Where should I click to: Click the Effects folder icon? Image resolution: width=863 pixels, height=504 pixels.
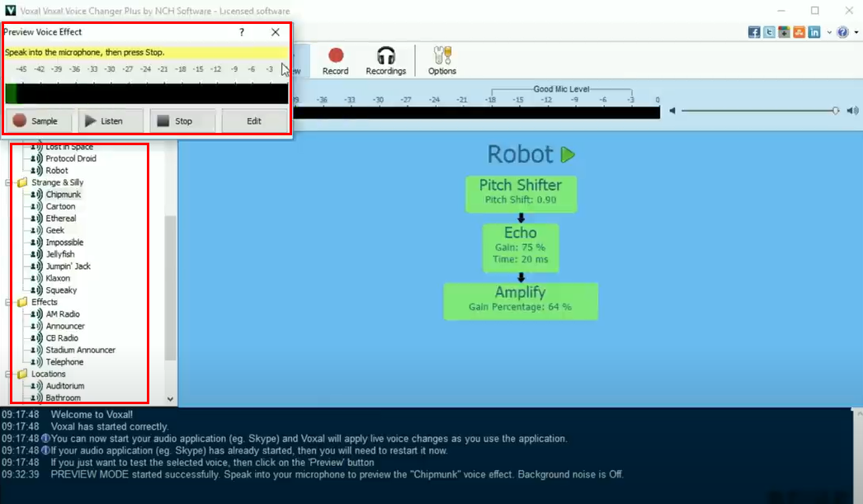coord(22,302)
